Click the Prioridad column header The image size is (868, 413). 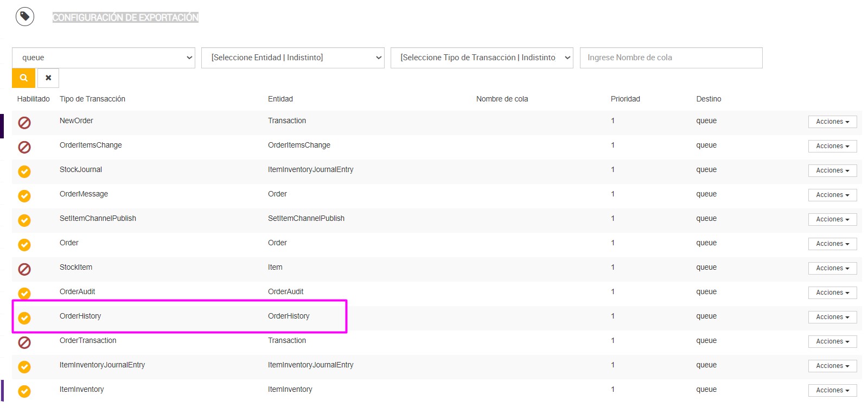pos(625,99)
